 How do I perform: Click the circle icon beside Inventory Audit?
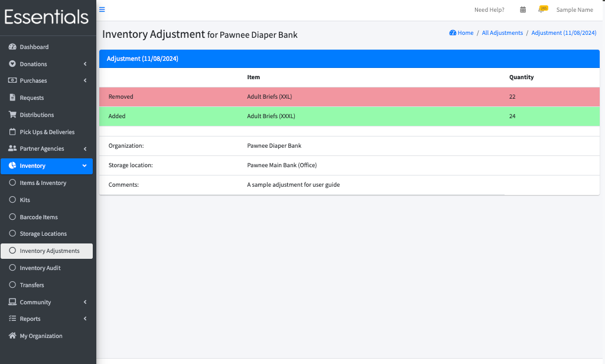click(12, 268)
